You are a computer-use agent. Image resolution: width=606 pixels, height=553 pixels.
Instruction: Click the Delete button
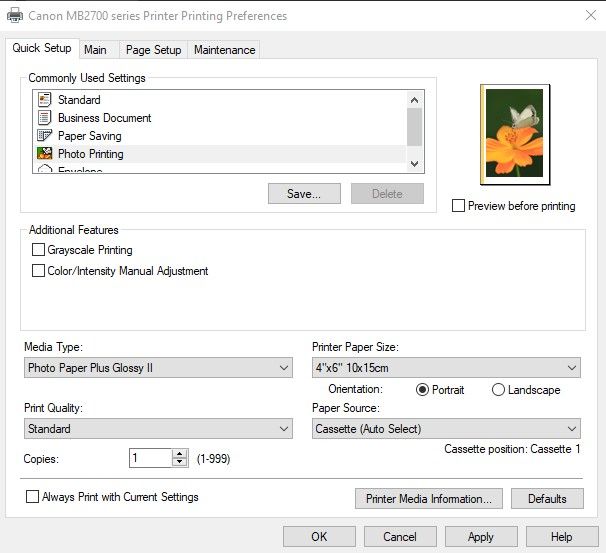387,193
